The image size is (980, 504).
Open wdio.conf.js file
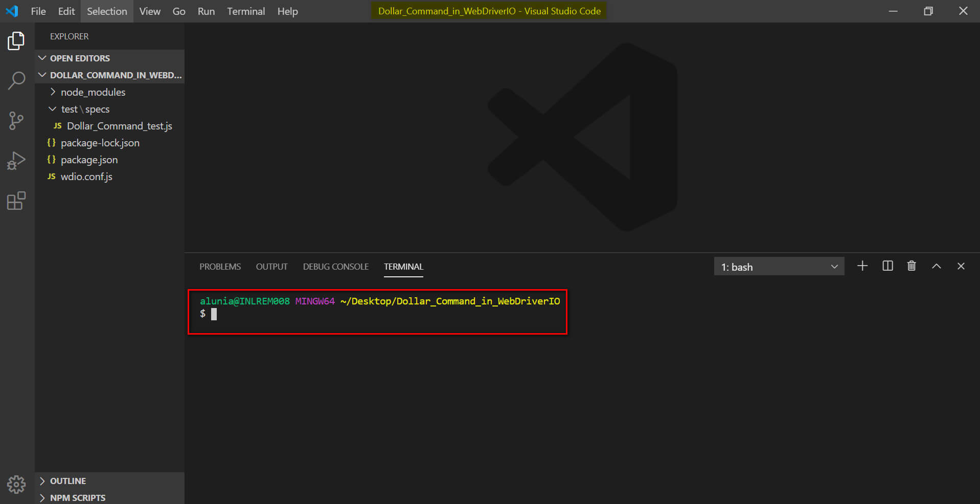tap(86, 177)
